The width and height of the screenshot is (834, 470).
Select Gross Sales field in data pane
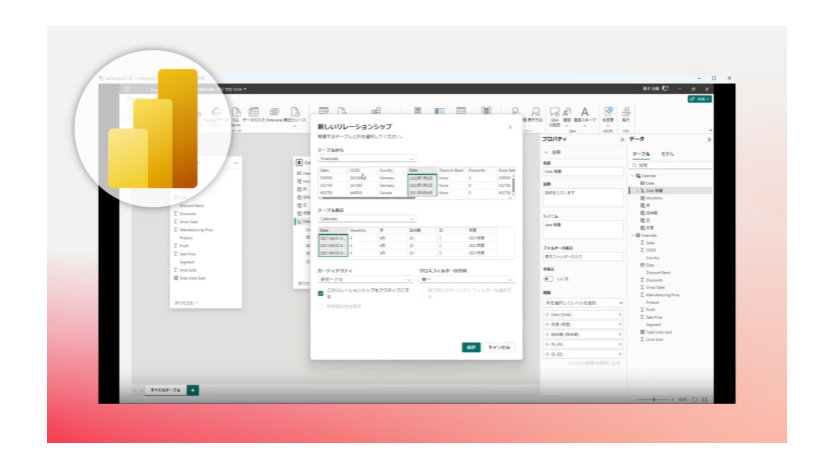(657, 287)
